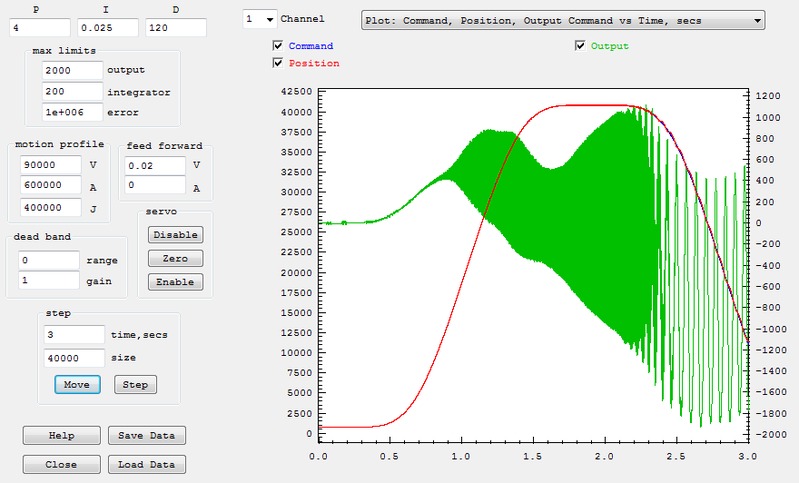The height and width of the screenshot is (483, 799).
Task: Edit the P gain field
Action: click(40, 27)
